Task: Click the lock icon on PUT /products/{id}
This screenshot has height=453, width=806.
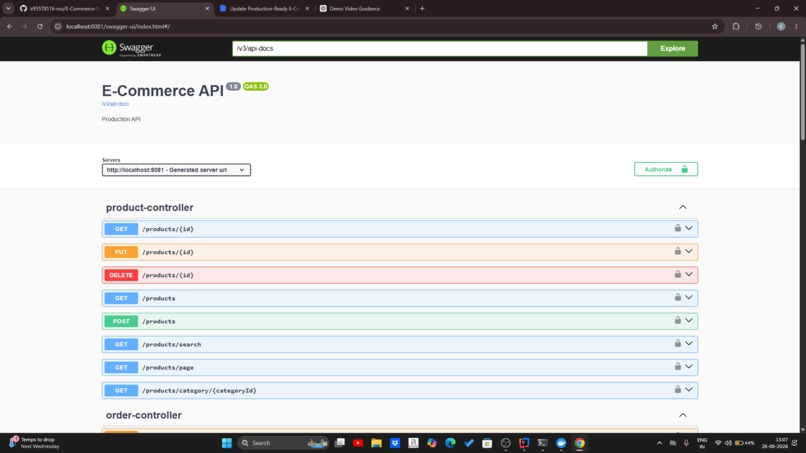Action: (677, 251)
